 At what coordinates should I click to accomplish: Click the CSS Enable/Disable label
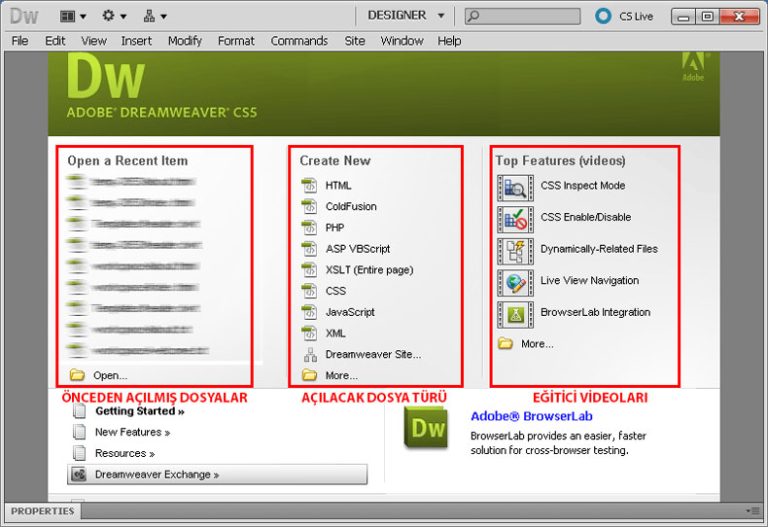pos(585,217)
